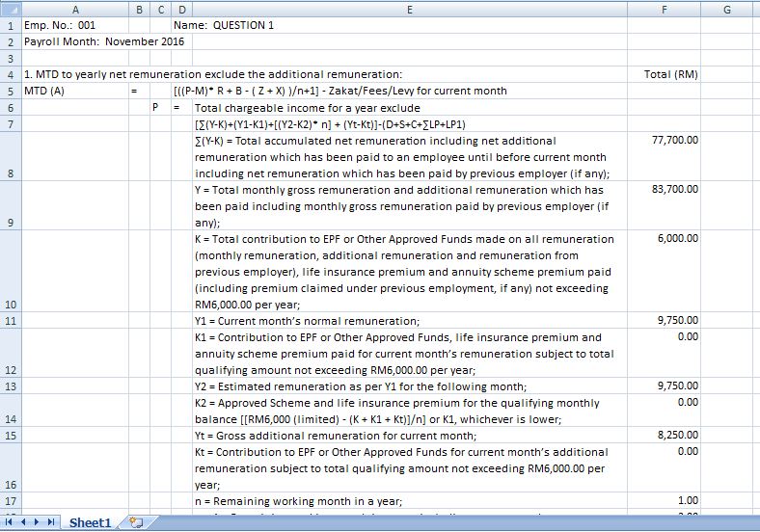Click value 1.00 in row 17
Image resolution: width=760 pixels, height=532 pixels.
pos(664,501)
